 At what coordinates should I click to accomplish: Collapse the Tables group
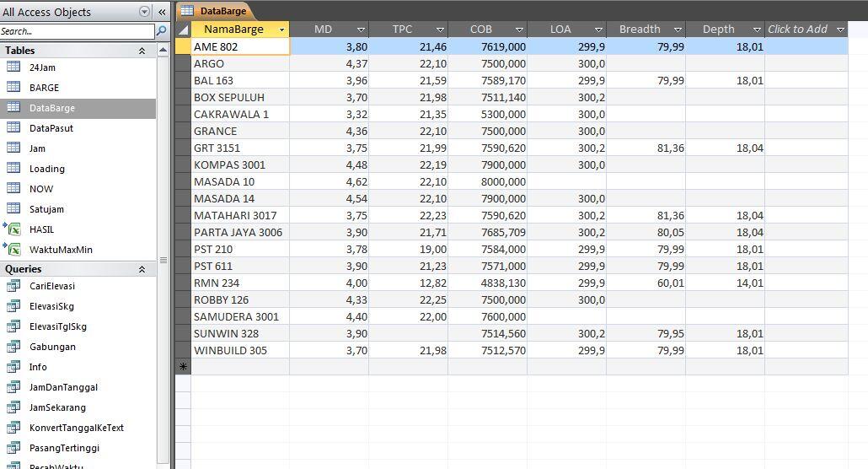142,51
